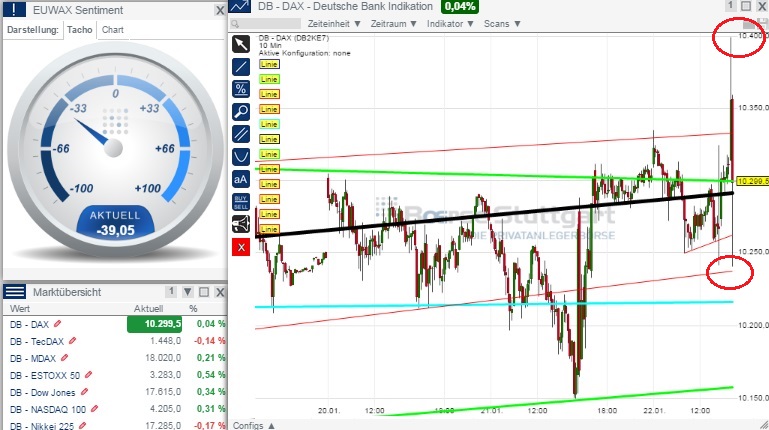This screenshot has width=769, height=430.
Task: Select the DB - Dow Jones row
Action: (115, 392)
